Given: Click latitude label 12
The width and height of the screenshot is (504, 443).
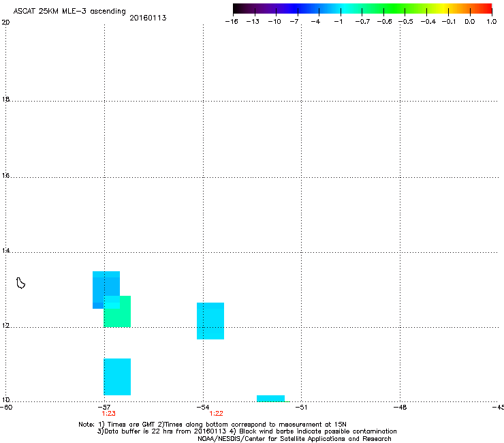Looking at the screenshot, I should (x=5, y=325).
